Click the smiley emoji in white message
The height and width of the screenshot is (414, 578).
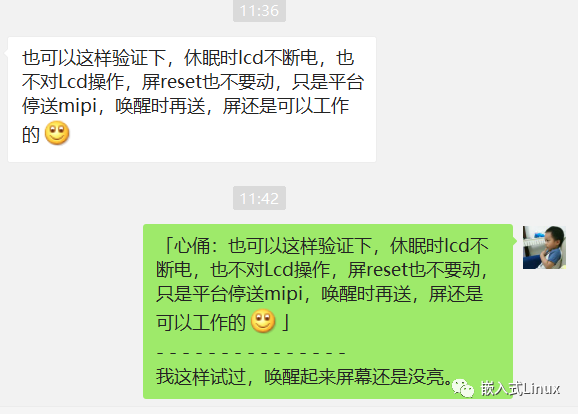(57, 133)
